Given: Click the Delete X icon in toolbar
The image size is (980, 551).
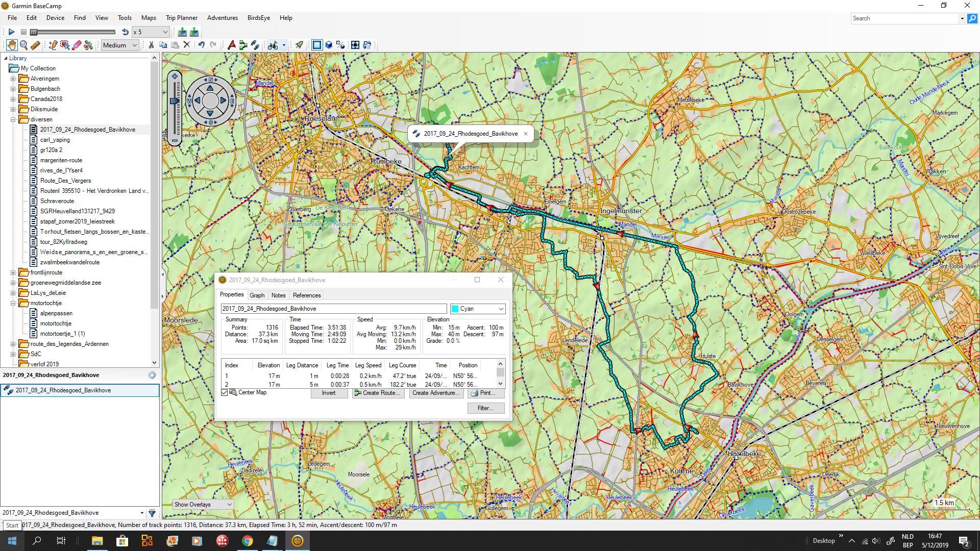Looking at the screenshot, I should [187, 45].
